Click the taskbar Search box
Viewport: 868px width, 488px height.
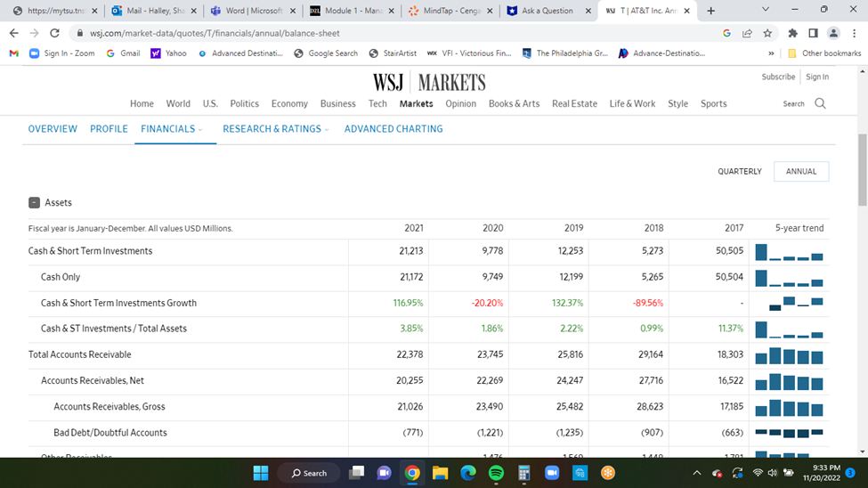(x=309, y=473)
